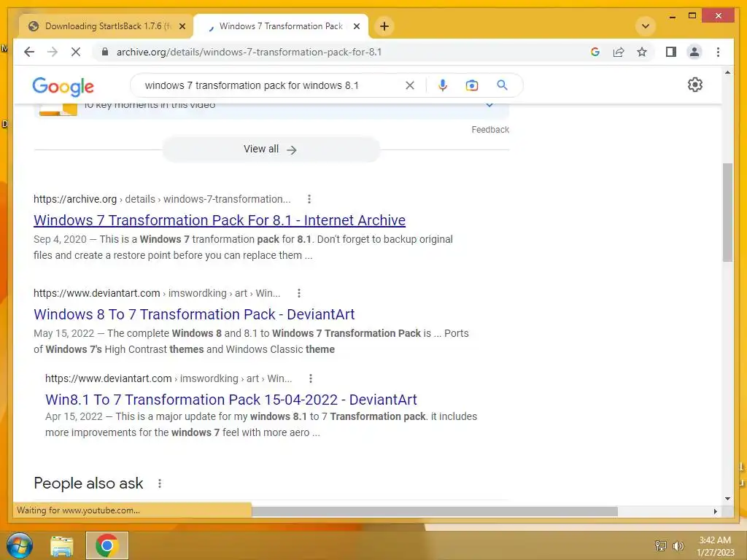Click first https://www.deviantart.com breadcrumb
The height and width of the screenshot is (560, 747).
coord(97,293)
